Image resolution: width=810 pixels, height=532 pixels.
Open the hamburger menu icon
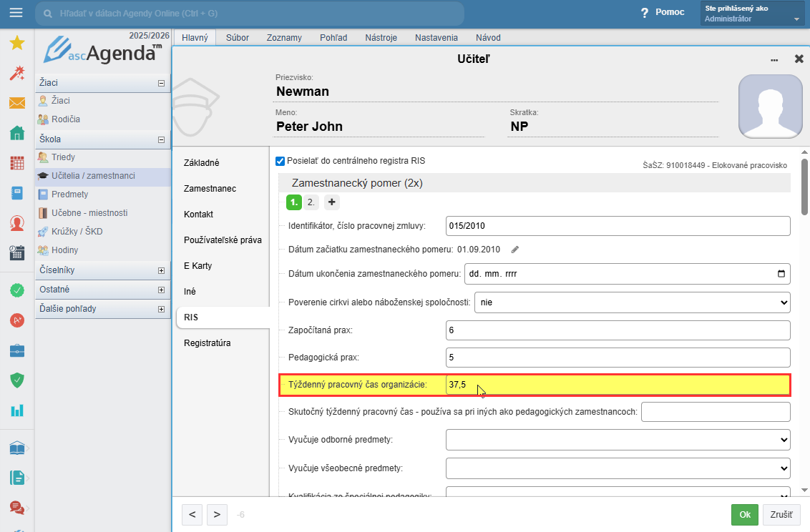[16, 13]
